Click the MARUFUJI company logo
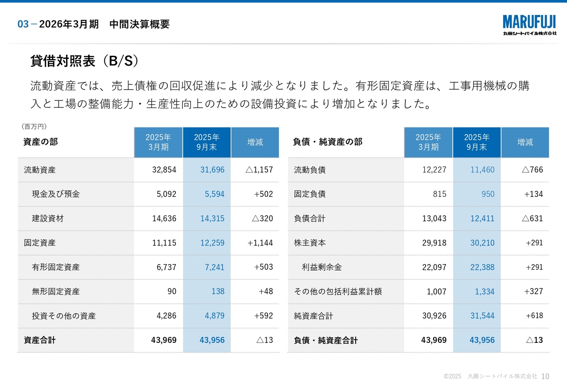 529,25
